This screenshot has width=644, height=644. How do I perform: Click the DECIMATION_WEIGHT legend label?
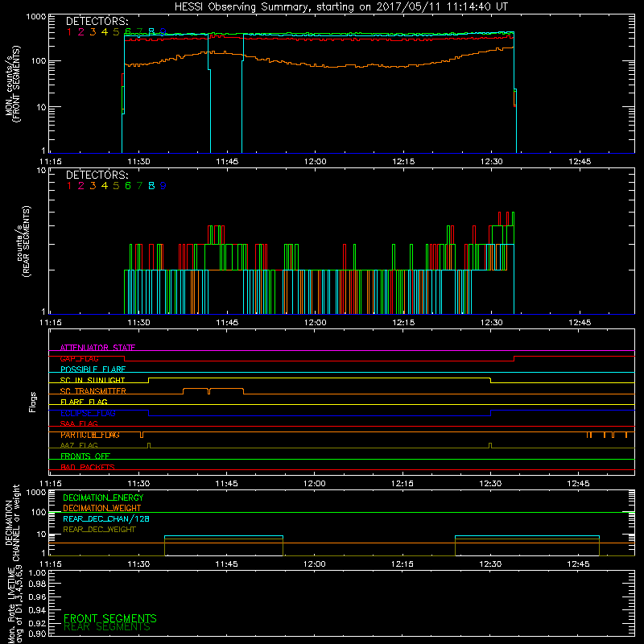click(x=102, y=508)
